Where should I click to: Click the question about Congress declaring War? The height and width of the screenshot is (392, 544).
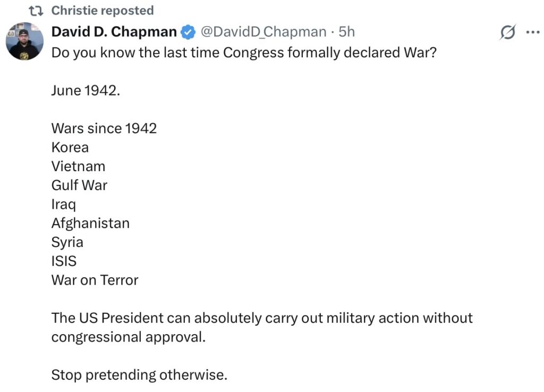tap(243, 53)
